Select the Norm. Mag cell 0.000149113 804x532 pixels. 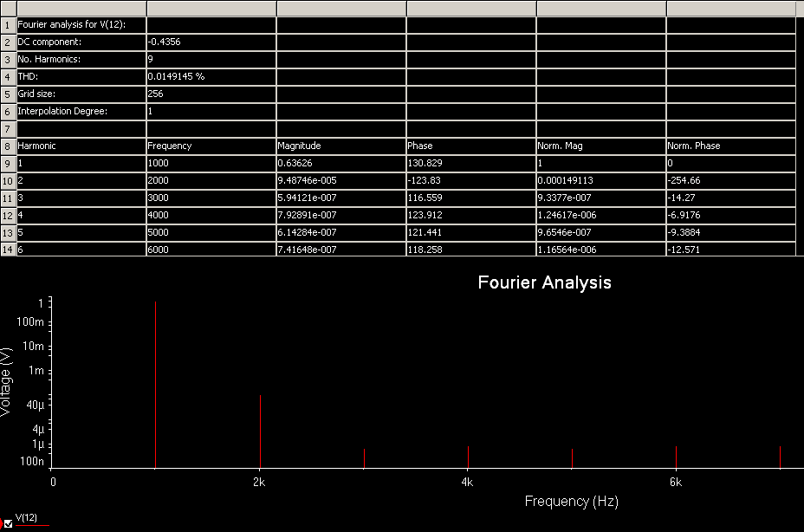(601, 180)
